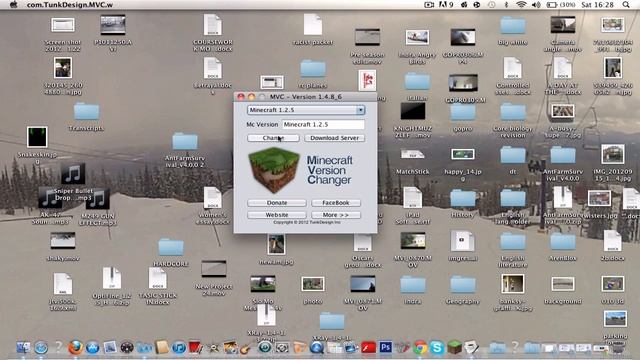
Task: Select the Geography folder
Action: [x=462, y=290]
